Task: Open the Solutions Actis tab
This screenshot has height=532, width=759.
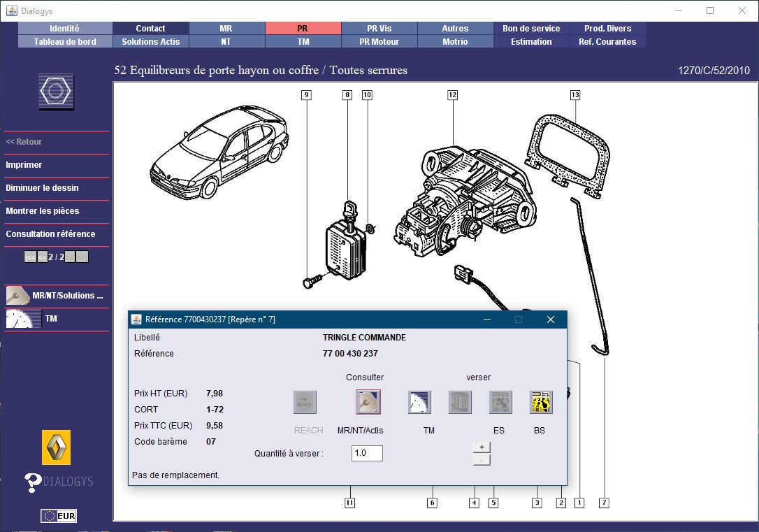Action: pos(150,42)
